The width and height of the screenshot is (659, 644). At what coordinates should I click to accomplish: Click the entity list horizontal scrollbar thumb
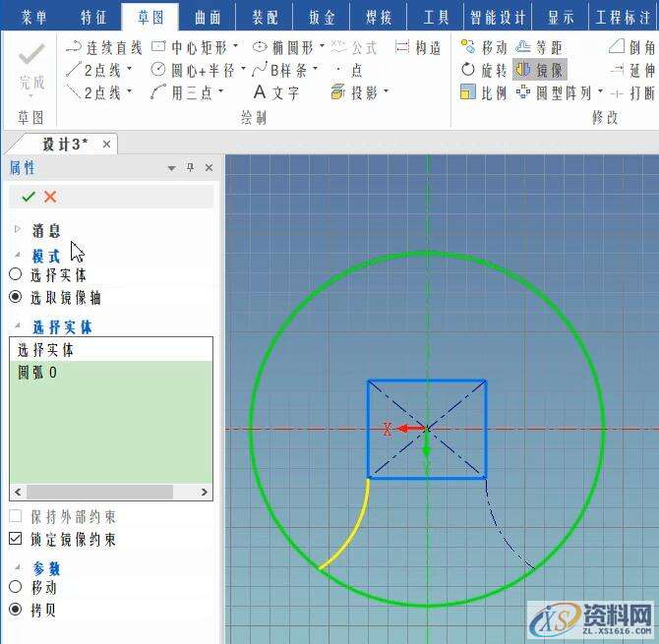(x=100, y=492)
